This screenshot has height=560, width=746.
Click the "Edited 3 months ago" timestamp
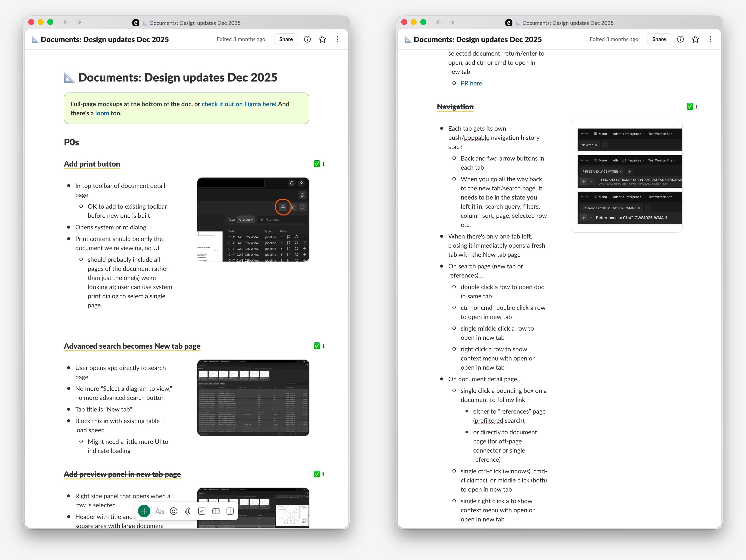(x=240, y=39)
